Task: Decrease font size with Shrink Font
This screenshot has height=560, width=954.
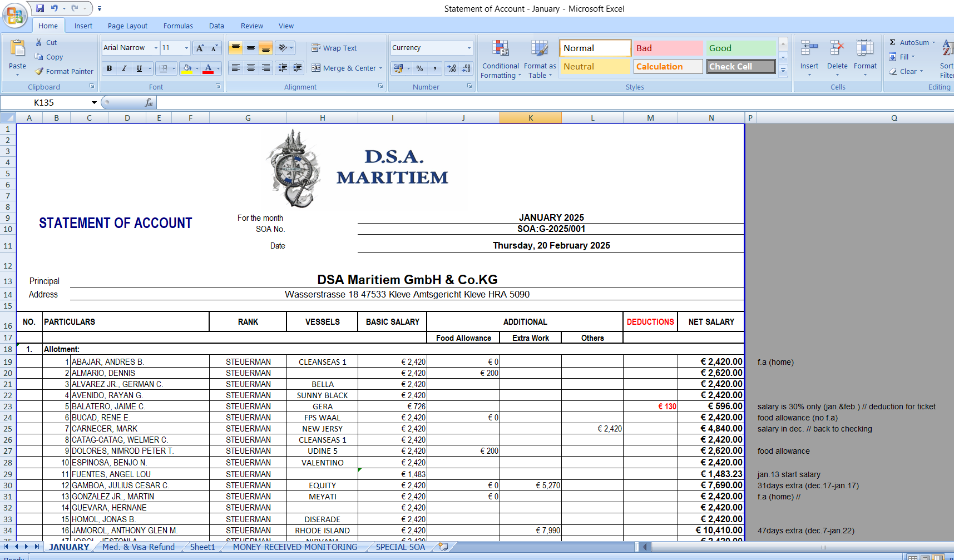Action: tap(214, 48)
